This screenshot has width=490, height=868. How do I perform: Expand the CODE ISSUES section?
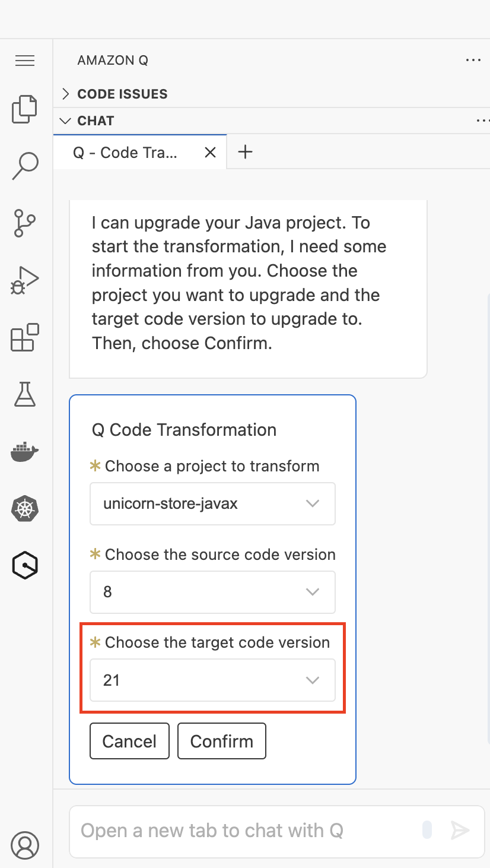coord(65,94)
